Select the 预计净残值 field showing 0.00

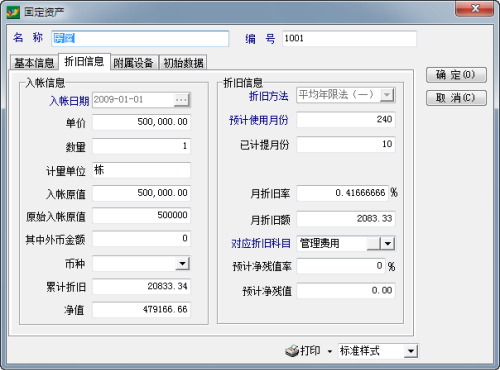(346, 291)
